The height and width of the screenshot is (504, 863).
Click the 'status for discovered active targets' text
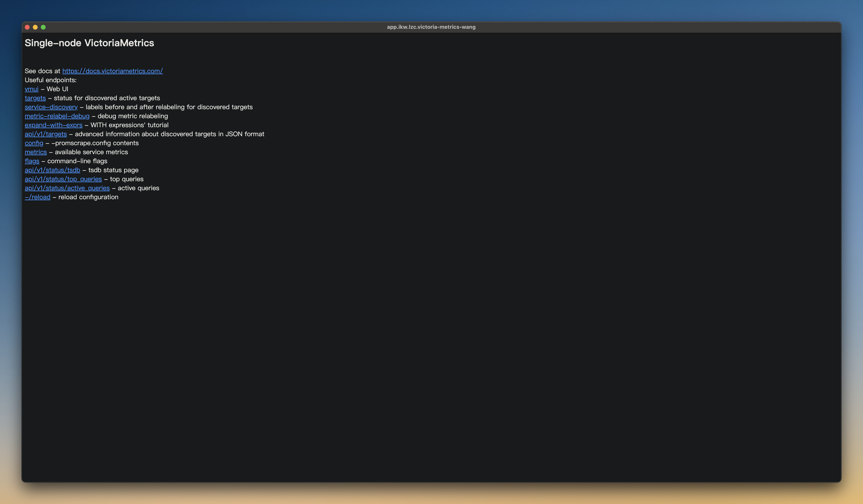click(x=107, y=98)
